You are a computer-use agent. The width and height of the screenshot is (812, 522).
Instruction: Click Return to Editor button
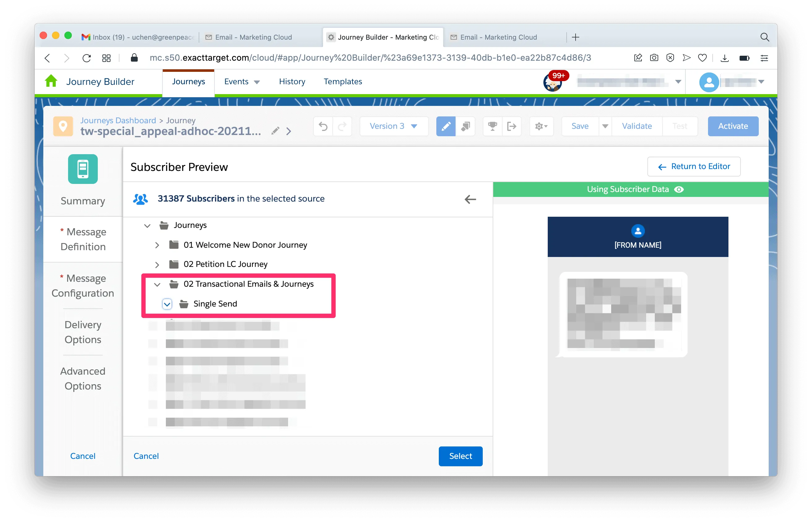tap(693, 167)
